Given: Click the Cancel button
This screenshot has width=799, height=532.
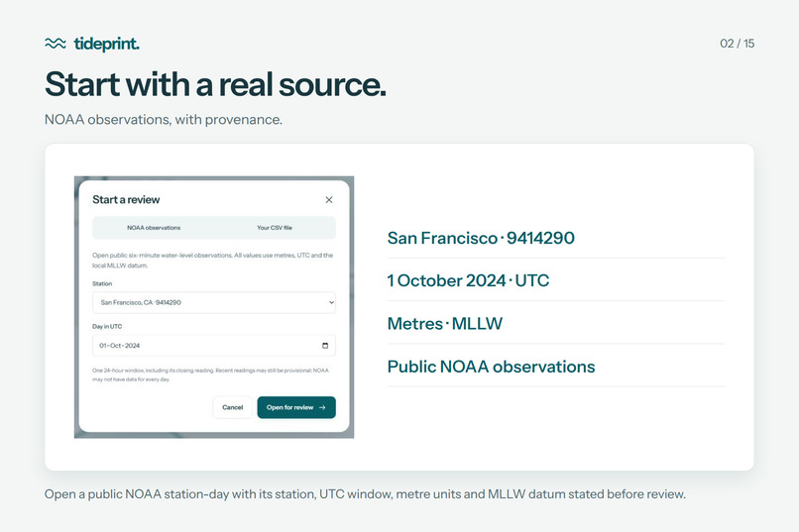Looking at the screenshot, I should pyautogui.click(x=232, y=407).
